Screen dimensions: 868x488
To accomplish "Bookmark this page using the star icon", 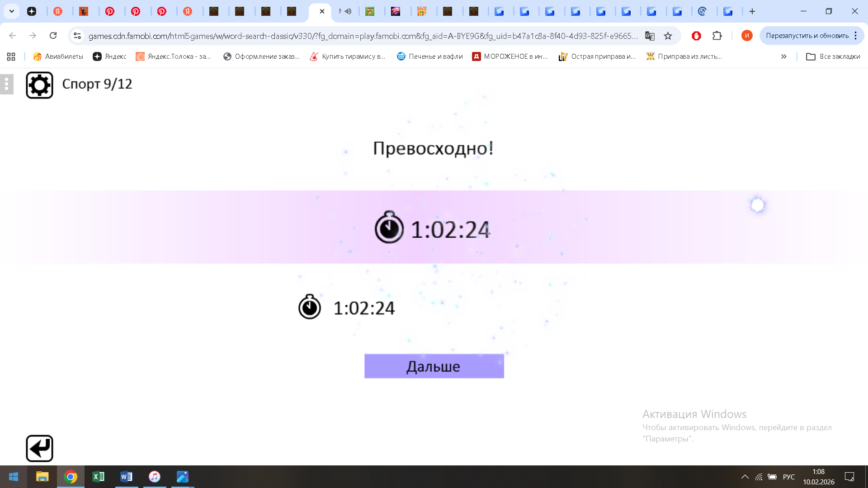I will [668, 36].
